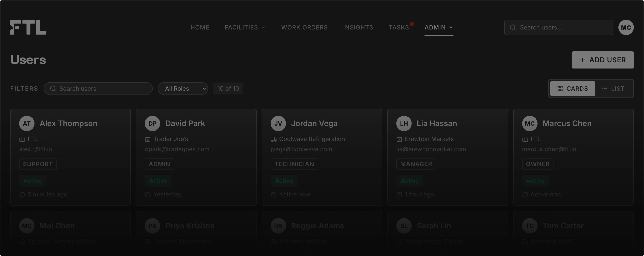Open the Tasks page

pyautogui.click(x=399, y=27)
